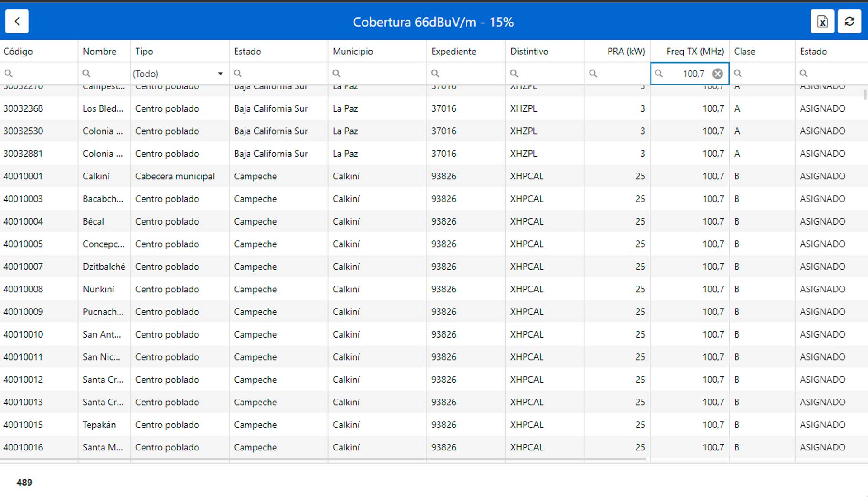The image size is (868, 497).
Task: Click the Pucnach... name cell
Action: (x=104, y=312)
